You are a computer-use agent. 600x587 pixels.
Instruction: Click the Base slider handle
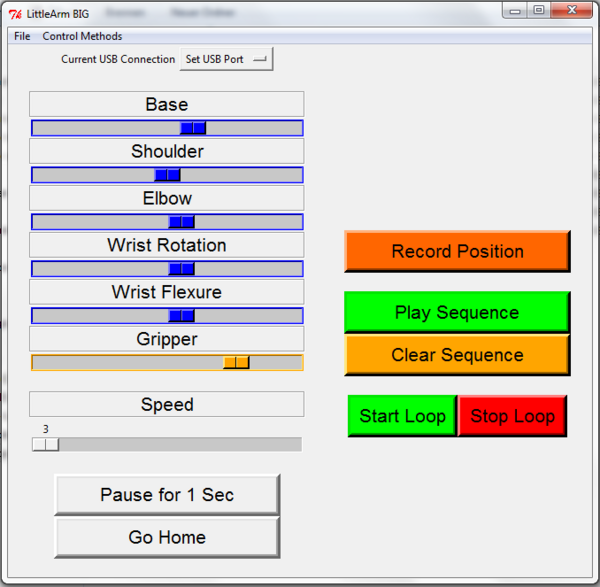pyautogui.click(x=193, y=128)
